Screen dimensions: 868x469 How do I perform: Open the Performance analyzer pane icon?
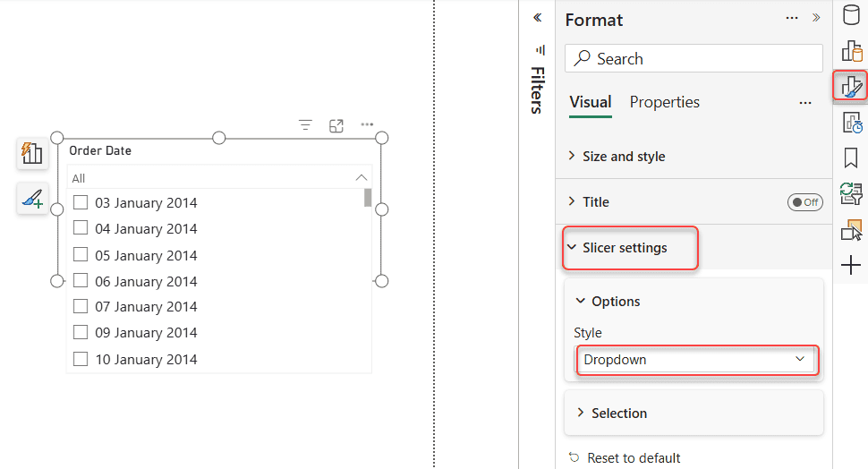[852, 123]
